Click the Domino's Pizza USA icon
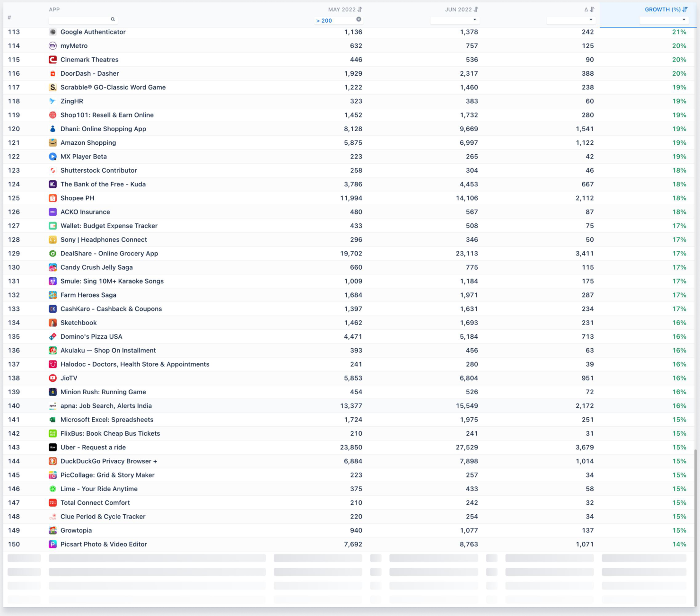The width and height of the screenshot is (700, 616). (x=53, y=336)
